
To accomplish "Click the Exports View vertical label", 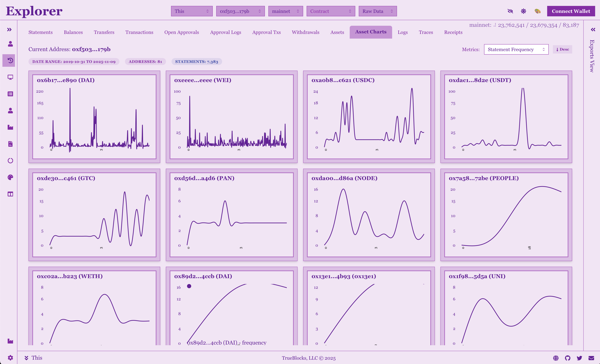I will coord(592,56).
